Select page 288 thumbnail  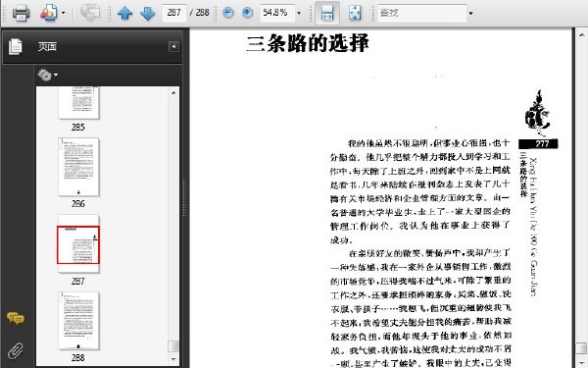(78, 321)
